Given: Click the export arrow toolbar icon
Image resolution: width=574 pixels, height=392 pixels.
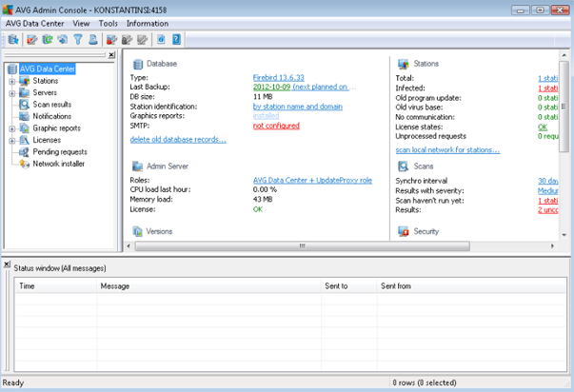Looking at the screenshot, I should (x=63, y=39).
